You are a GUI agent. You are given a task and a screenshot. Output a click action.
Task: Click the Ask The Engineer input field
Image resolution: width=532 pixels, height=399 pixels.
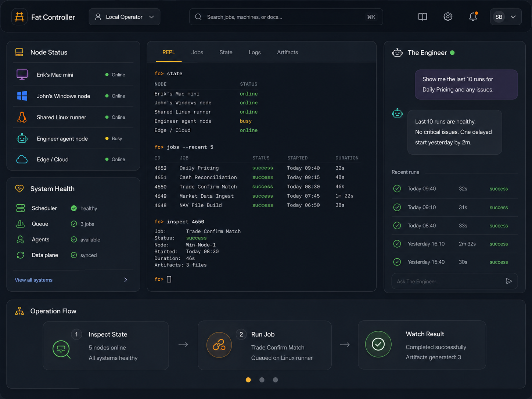[454, 281]
